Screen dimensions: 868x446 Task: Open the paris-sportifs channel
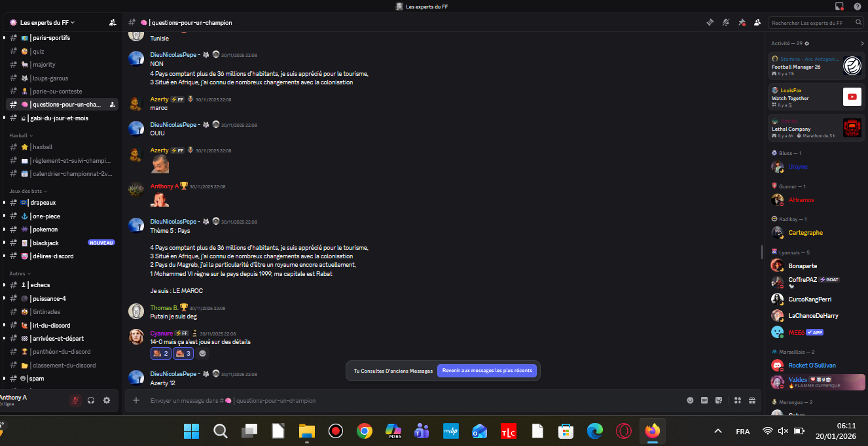63,38
